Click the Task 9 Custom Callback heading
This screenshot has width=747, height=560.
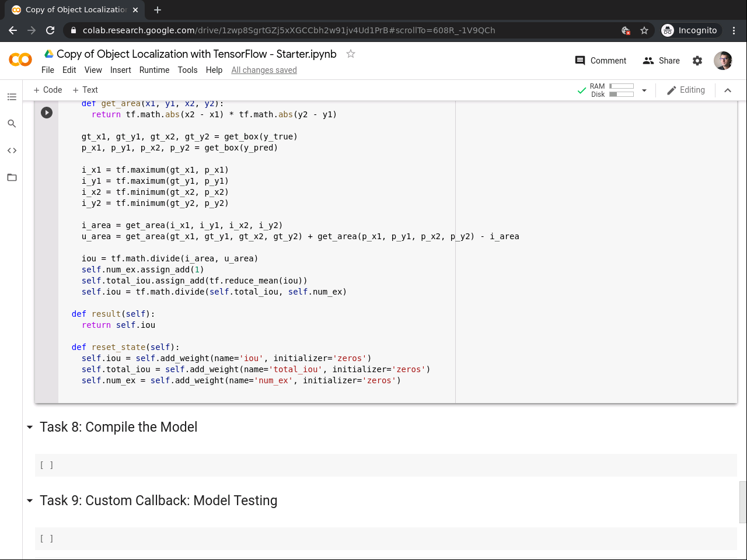click(x=159, y=501)
